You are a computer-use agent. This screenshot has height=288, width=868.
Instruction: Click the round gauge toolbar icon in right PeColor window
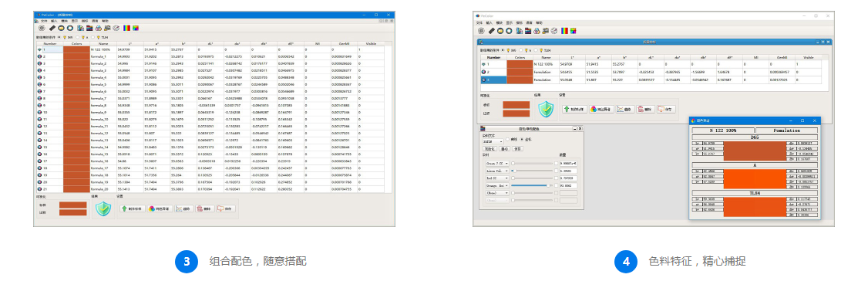point(554,31)
